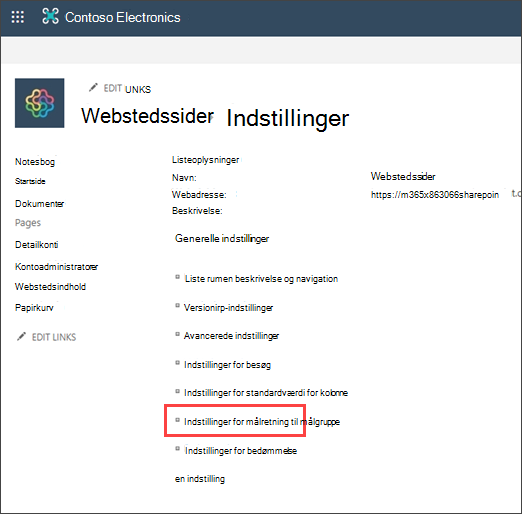Click top EDIT LINKS text
Screen dimensions: 522x514
click(127, 89)
